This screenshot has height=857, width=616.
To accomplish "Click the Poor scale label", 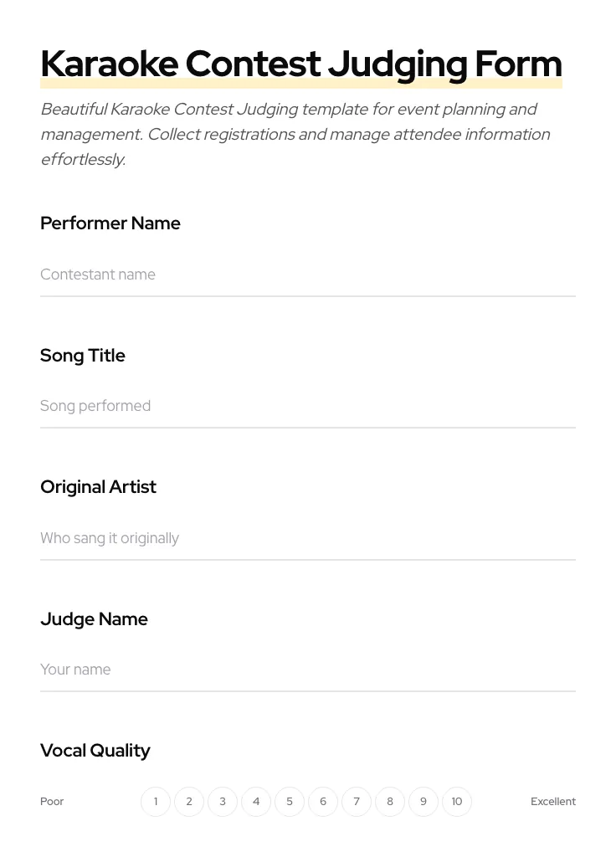I will [x=52, y=802].
